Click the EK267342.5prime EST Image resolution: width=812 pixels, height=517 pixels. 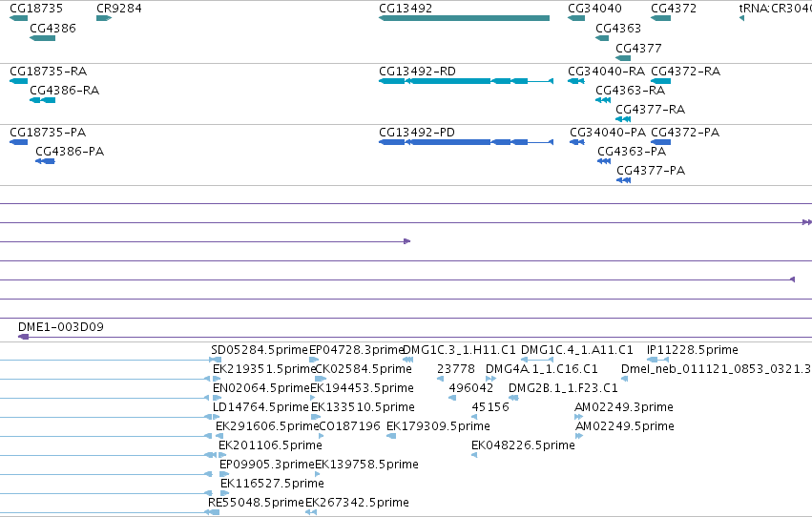click(311, 512)
